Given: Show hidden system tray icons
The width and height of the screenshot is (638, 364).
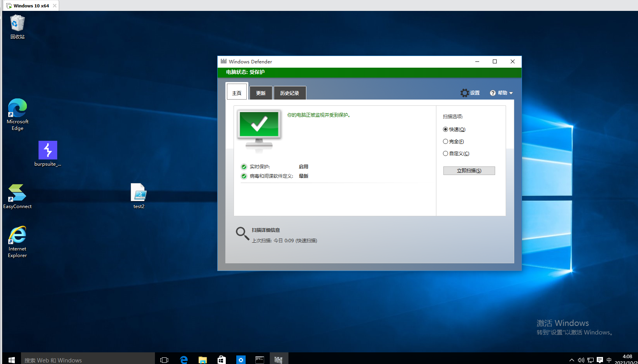Looking at the screenshot, I should point(571,360).
